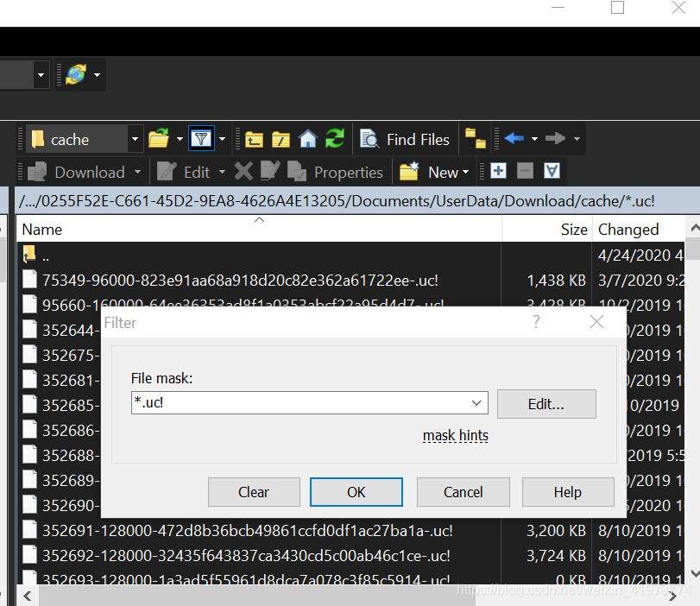Toggle the Filter funnel icon

pos(201,138)
